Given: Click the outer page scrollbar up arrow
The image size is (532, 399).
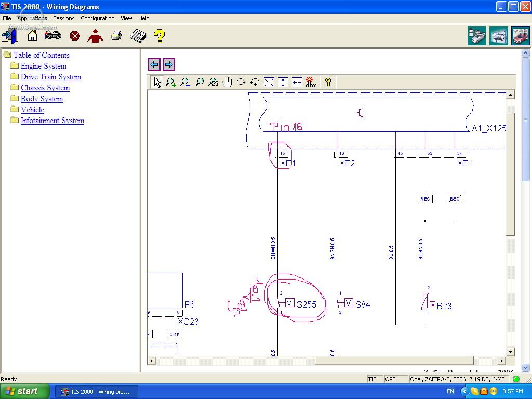Looking at the screenshot, I should pos(525,54).
